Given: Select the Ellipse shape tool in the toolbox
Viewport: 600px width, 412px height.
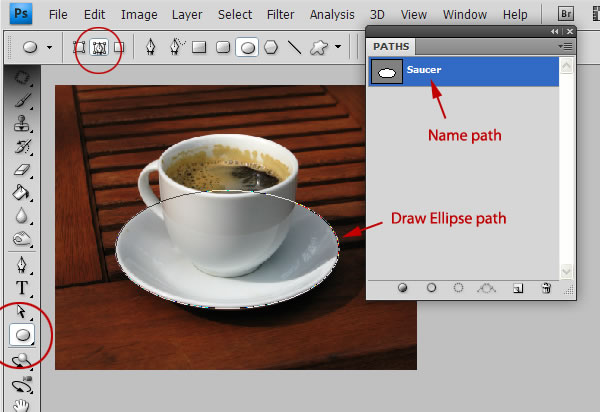Looking at the screenshot, I should pyautogui.click(x=22, y=335).
